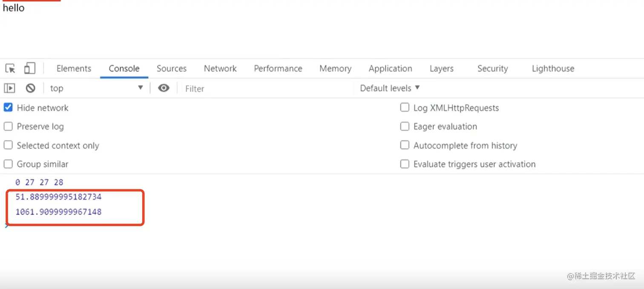
Task: Enable the Group similar checkbox
Action: (8, 164)
